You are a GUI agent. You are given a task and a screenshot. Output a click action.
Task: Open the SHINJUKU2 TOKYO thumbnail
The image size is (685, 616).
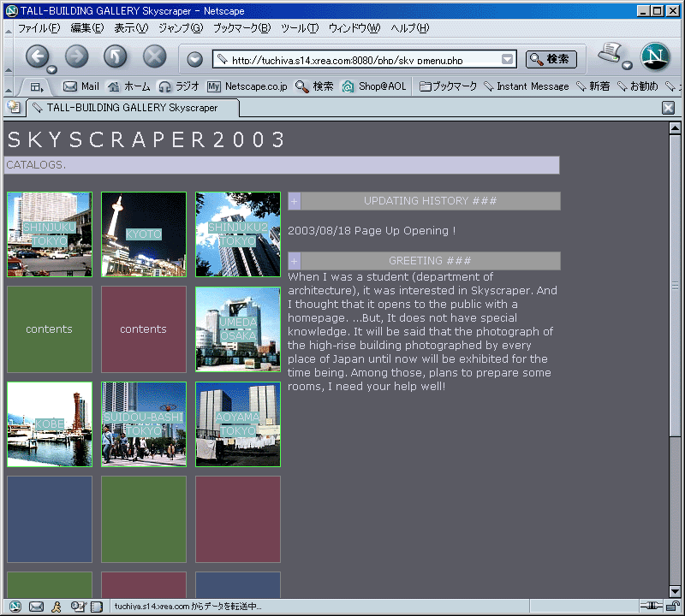238,234
